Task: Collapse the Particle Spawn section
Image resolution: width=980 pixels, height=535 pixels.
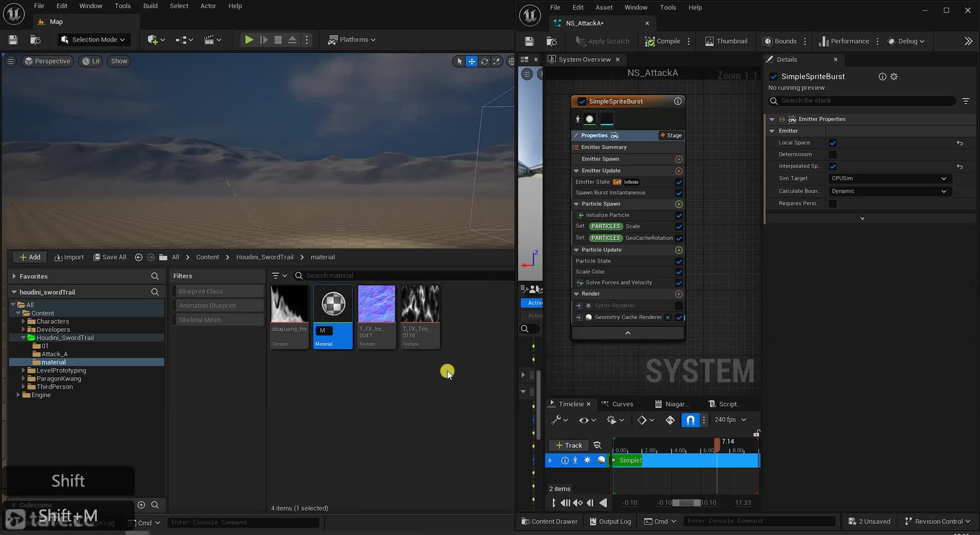Action: [576, 204]
